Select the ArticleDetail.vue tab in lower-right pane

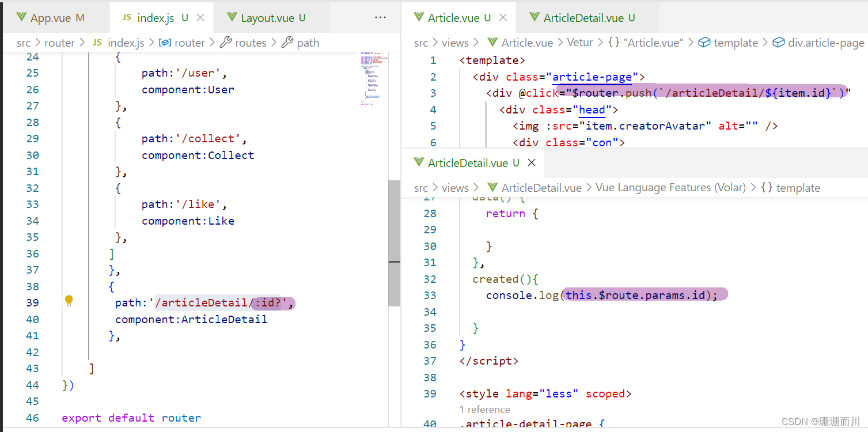coord(473,163)
